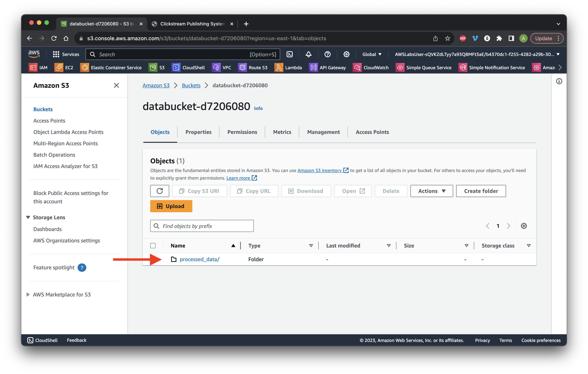Open the Lambda service shortcut

288,68
